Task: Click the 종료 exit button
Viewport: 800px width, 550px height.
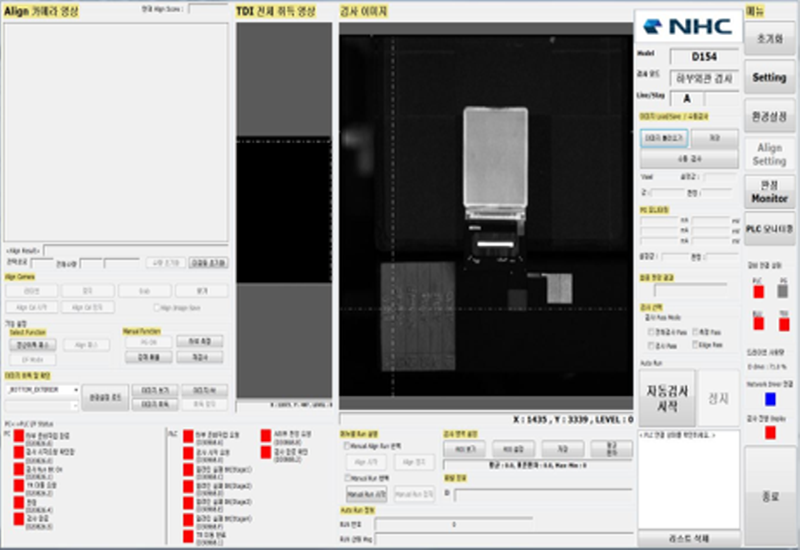Action: point(769,497)
